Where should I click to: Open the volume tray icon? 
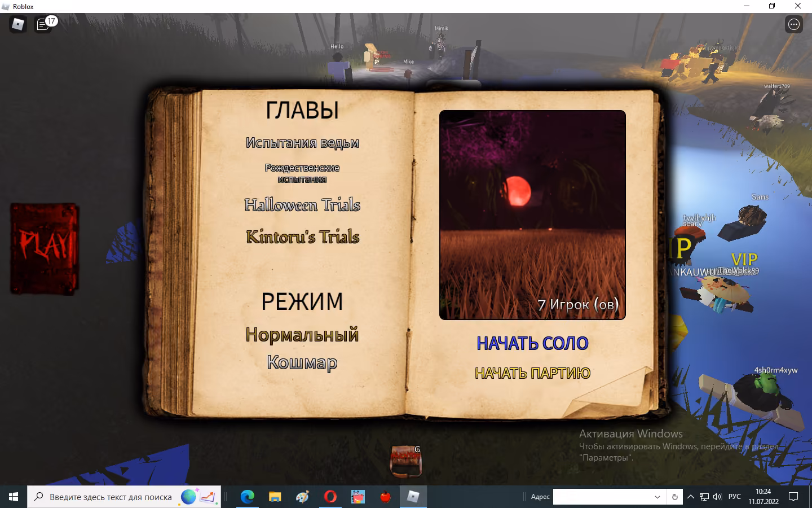pos(717,497)
